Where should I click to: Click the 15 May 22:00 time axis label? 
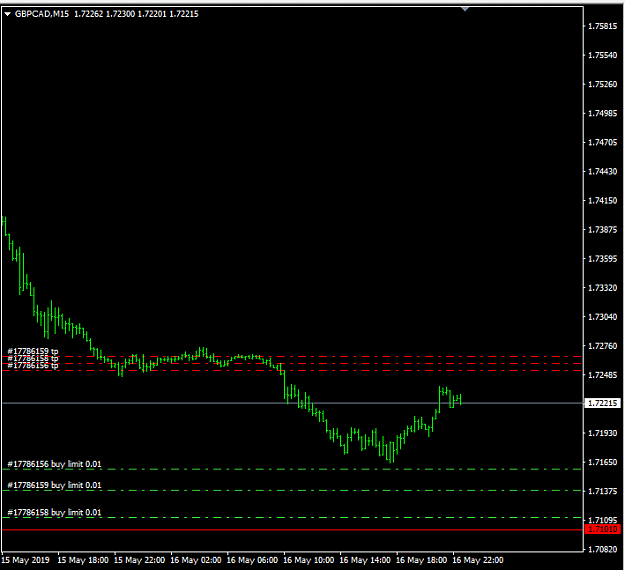tap(140, 560)
